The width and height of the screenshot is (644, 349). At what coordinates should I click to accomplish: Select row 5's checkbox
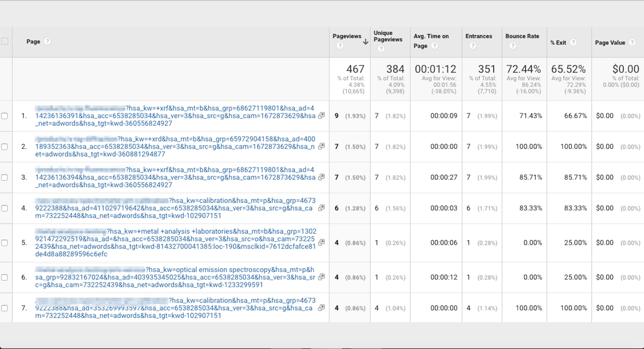tap(5, 243)
